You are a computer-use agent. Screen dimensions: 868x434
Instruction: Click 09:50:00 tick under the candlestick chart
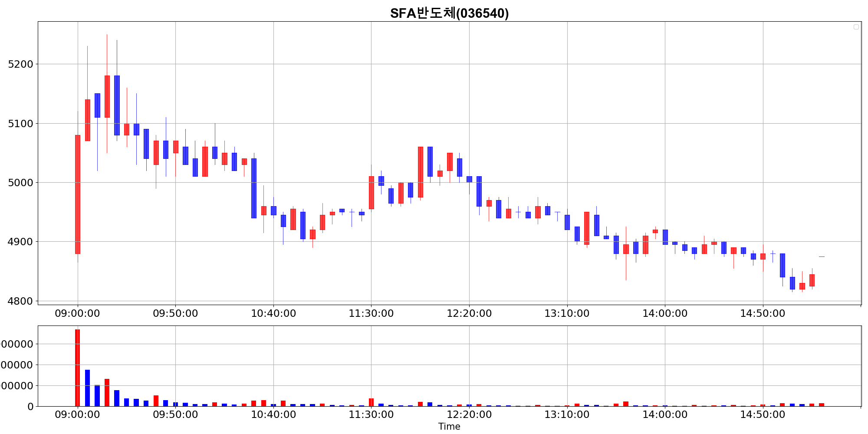point(175,313)
